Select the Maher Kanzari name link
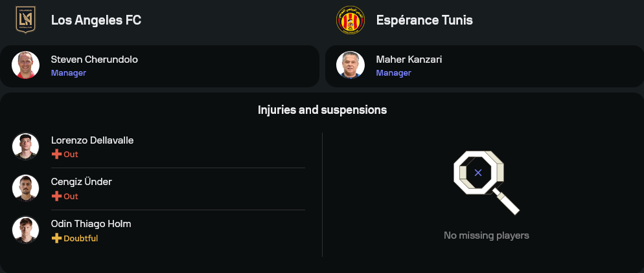Viewport: 644px width, 273px height. [x=409, y=60]
